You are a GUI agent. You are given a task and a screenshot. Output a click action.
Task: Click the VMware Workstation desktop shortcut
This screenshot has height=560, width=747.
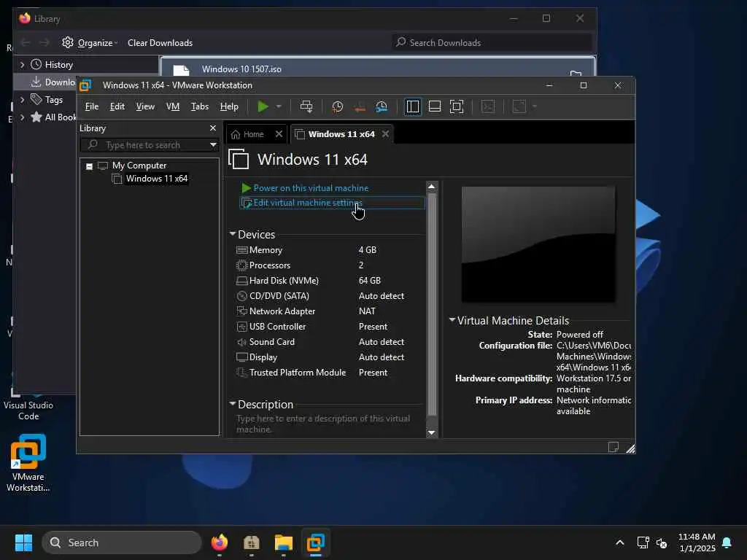click(x=28, y=462)
